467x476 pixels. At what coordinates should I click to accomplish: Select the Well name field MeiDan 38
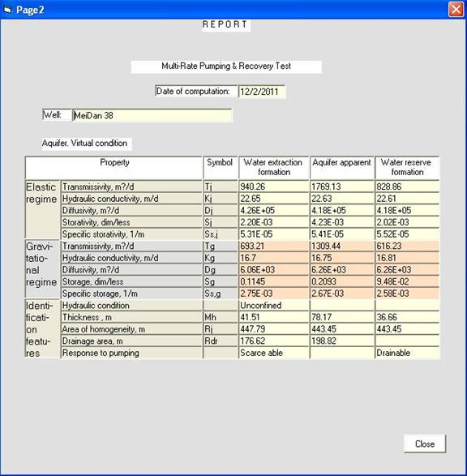[x=152, y=115]
